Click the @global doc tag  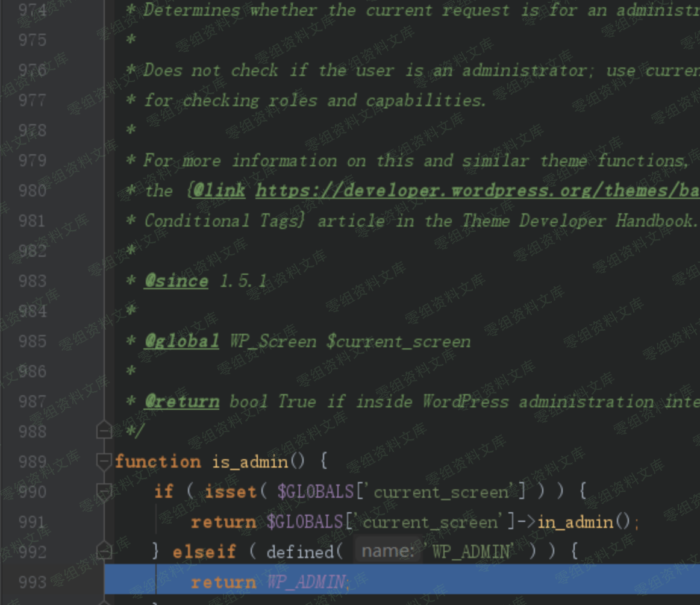(181, 342)
